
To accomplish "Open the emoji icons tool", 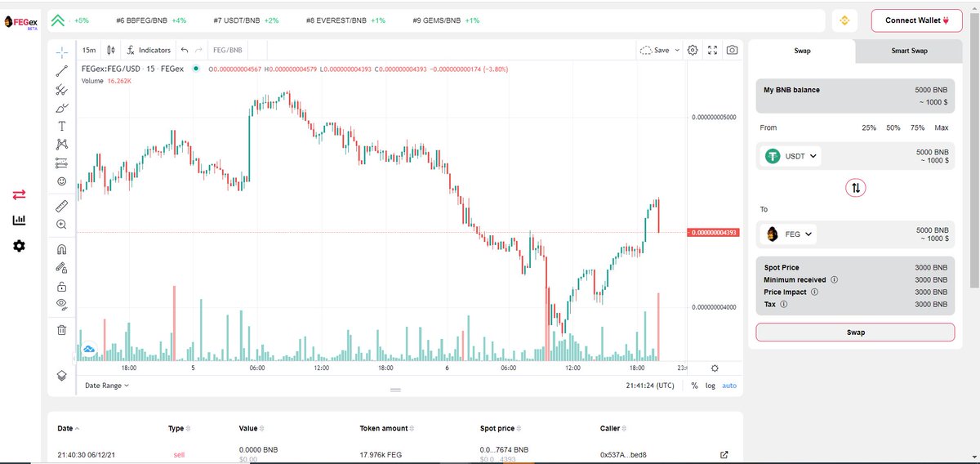I will 61,181.
